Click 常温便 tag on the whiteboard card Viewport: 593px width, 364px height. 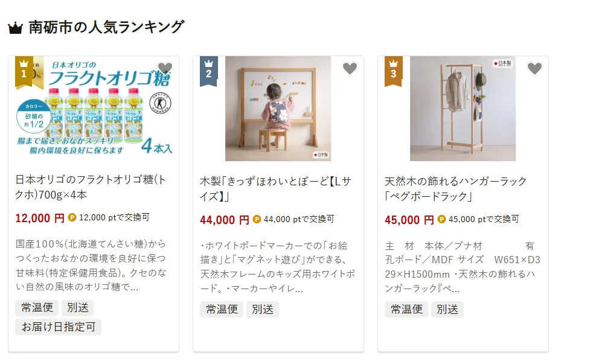coord(222,309)
